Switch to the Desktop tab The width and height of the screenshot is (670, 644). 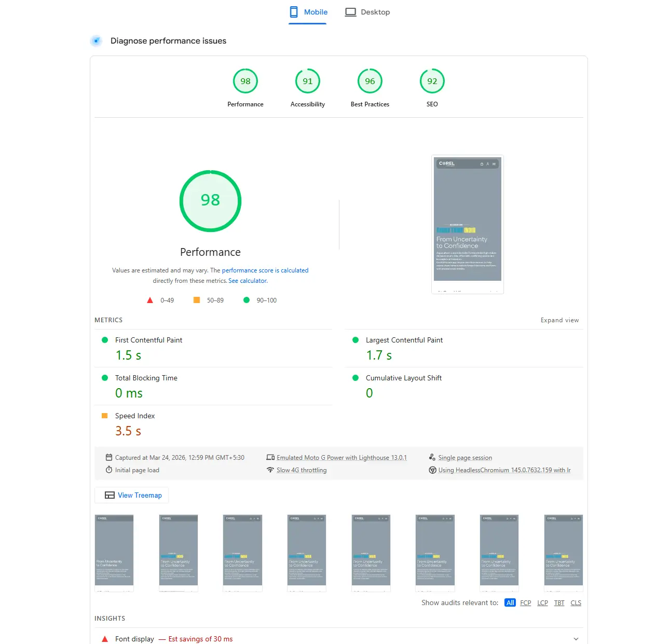[367, 12]
